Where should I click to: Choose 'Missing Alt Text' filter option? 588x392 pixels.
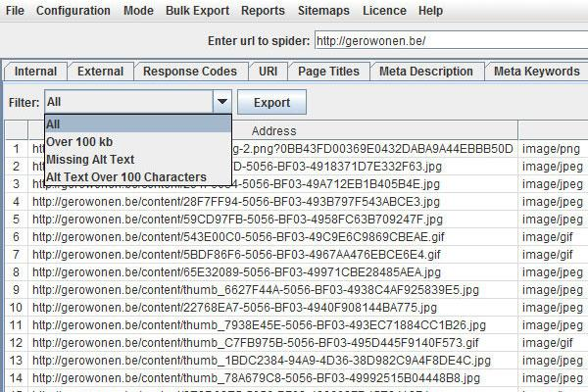(x=90, y=159)
